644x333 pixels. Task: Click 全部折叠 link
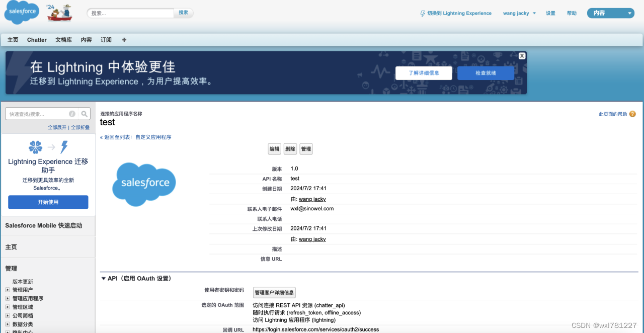(x=80, y=127)
